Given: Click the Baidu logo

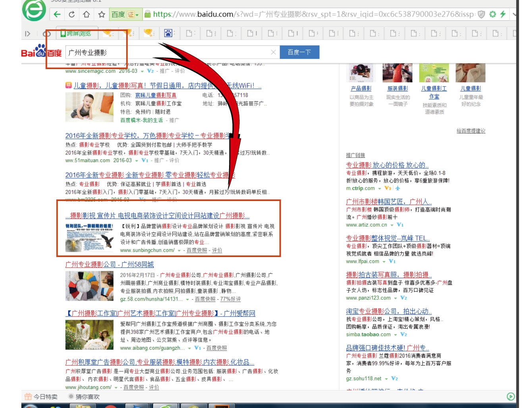Looking at the screenshot, I should point(41,52).
